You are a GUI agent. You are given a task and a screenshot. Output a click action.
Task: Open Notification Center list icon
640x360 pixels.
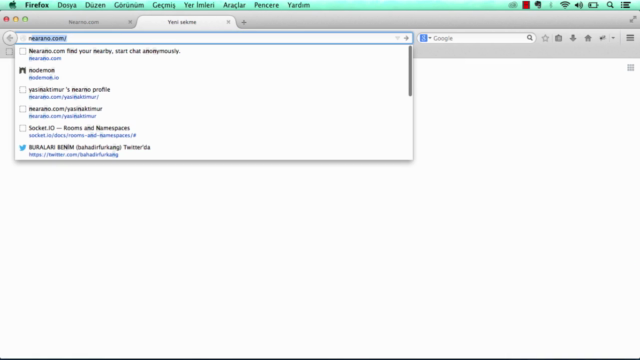coord(625,5)
